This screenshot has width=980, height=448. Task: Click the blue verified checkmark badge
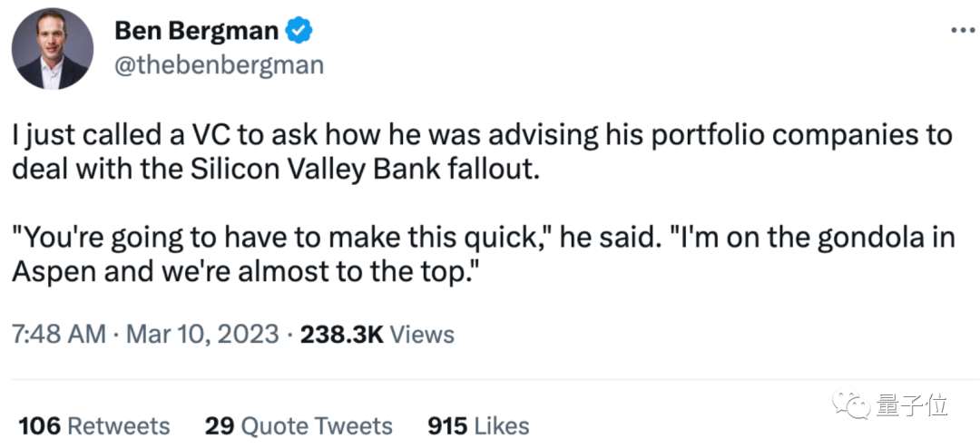point(299,32)
